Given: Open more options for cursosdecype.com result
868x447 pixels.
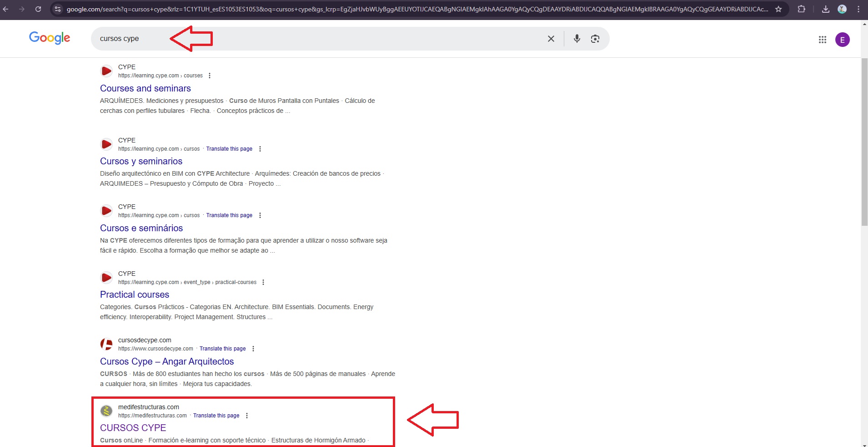Looking at the screenshot, I should [253, 349].
